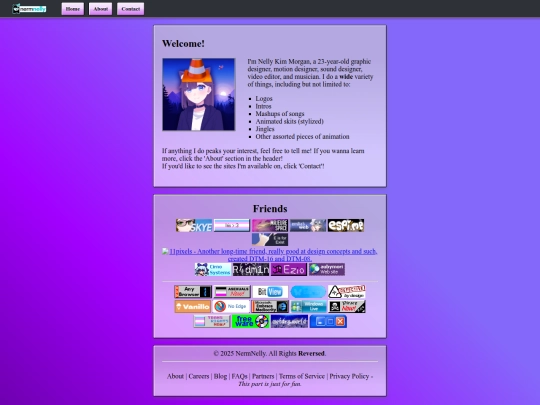The height and width of the screenshot is (405, 540).
Task: Open the footer Blog link
Action: point(220,376)
